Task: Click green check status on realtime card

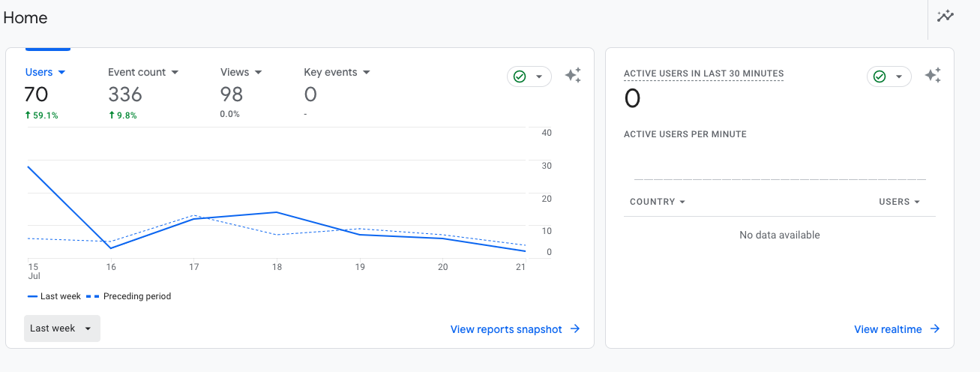Action: coord(889,76)
